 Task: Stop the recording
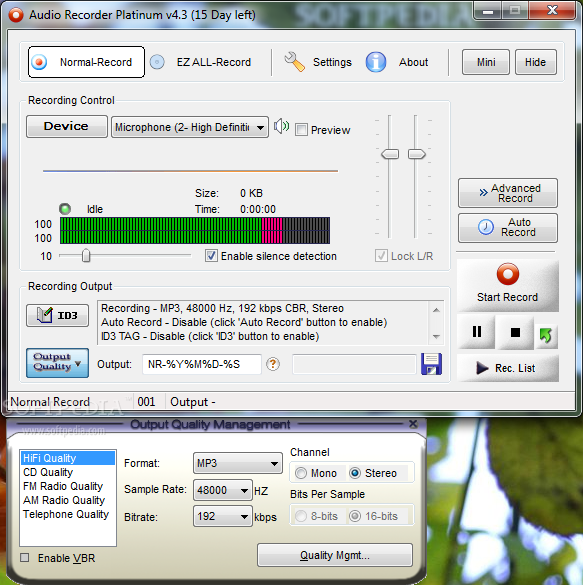click(x=515, y=332)
